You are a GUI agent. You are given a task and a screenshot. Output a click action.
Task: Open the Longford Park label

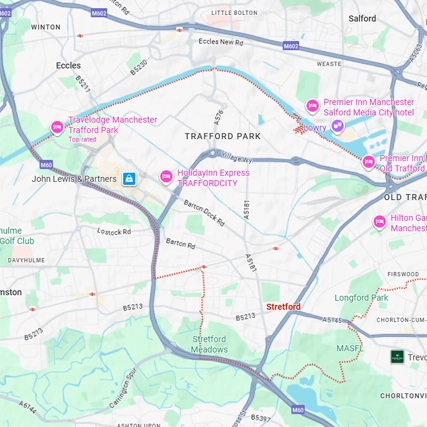(x=361, y=298)
